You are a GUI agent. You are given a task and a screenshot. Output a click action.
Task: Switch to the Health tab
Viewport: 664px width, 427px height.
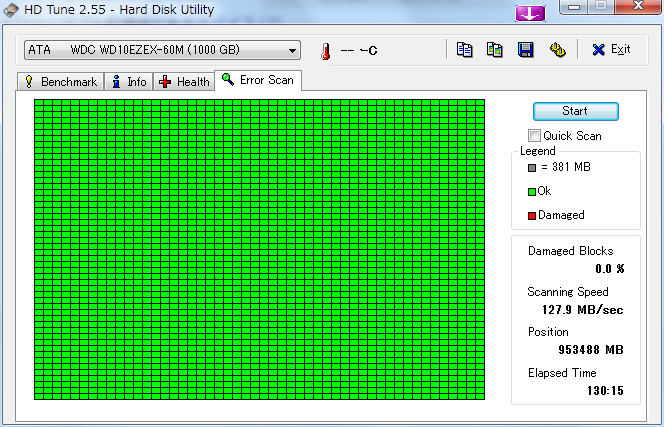[x=184, y=81]
